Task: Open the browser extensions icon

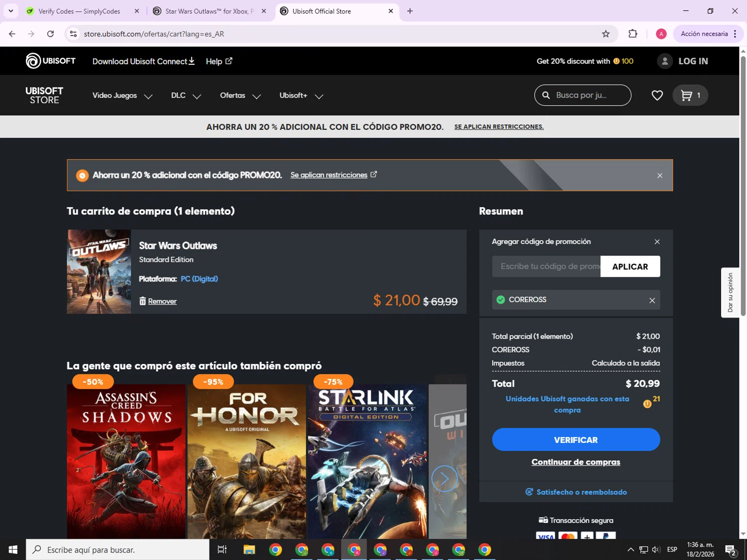Action: pos(632,34)
